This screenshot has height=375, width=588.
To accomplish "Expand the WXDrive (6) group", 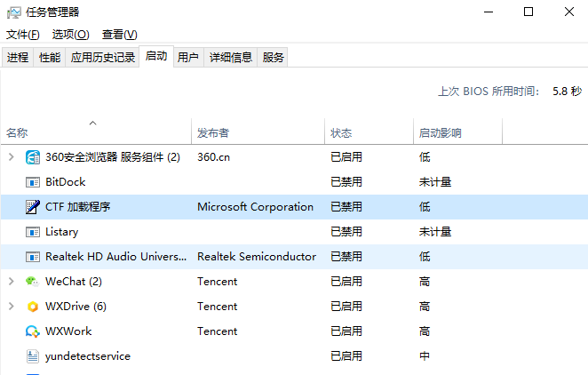I will point(12,307).
